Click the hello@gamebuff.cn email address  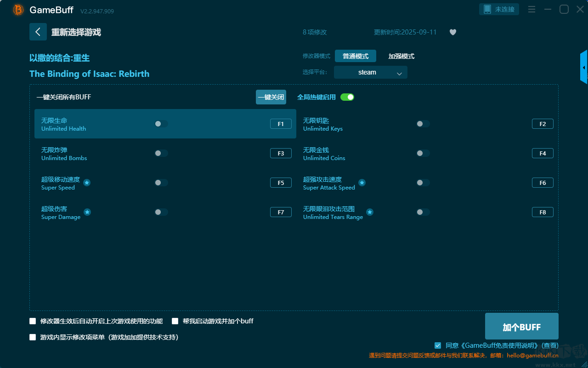[532, 355]
